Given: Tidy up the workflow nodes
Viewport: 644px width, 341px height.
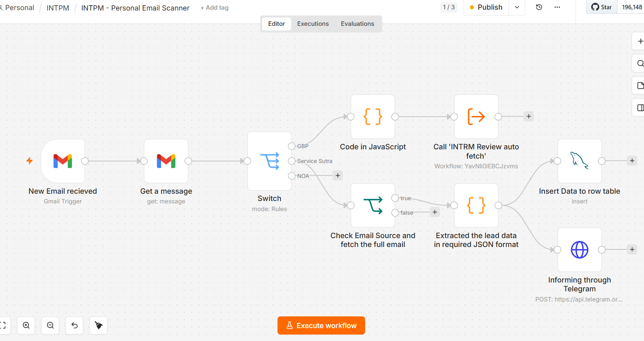Looking at the screenshot, I should click(99, 325).
